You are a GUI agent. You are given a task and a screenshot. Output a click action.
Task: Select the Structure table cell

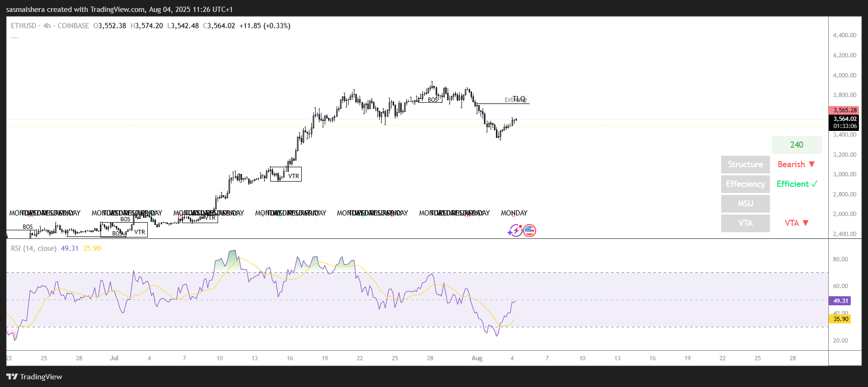745,164
